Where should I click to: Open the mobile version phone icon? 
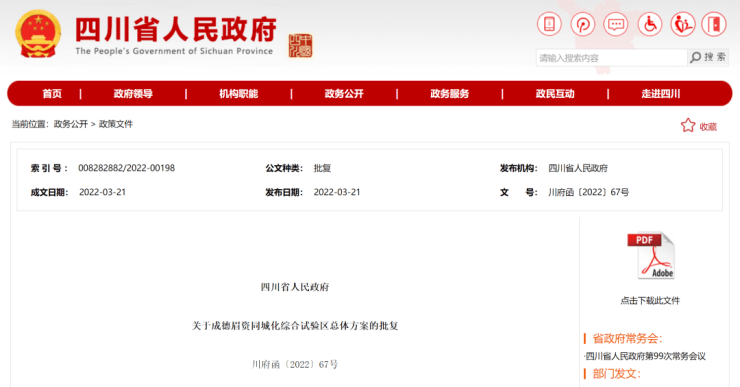(549, 24)
